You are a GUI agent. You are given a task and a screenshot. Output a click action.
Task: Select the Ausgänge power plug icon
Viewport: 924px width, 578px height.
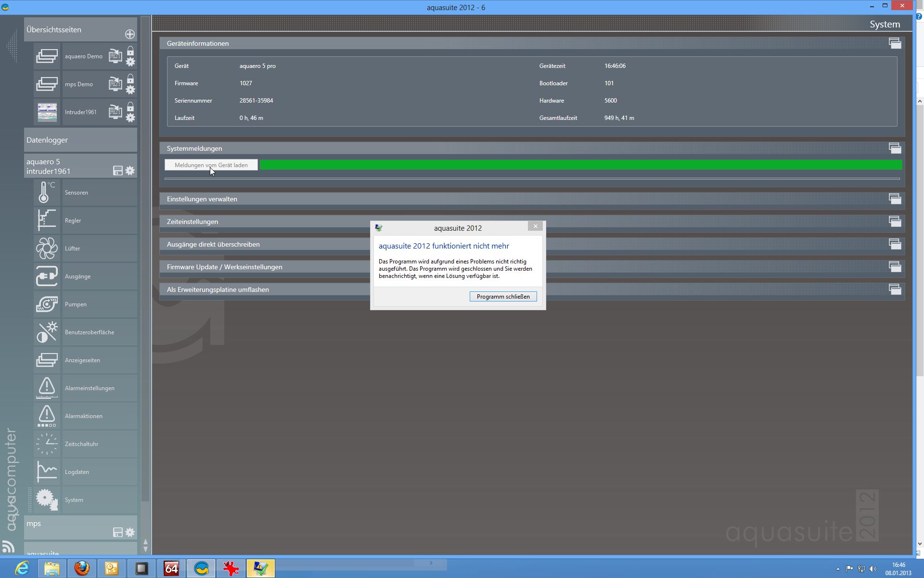47,276
